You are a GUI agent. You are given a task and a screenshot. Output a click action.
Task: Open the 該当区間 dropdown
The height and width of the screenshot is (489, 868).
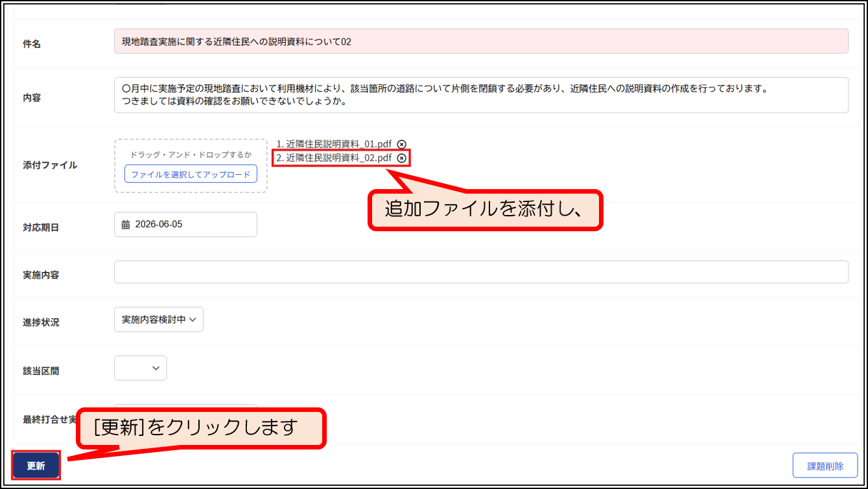pos(140,368)
